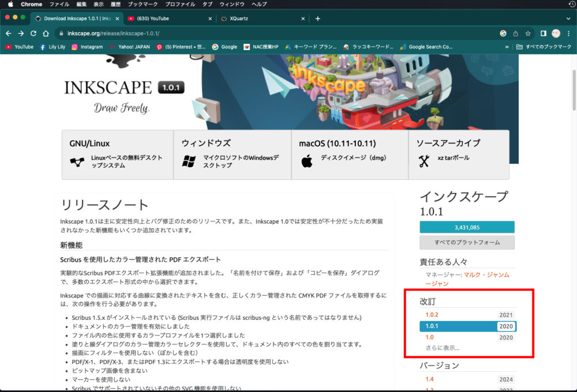Expand さらに表示... under revisions

click(x=442, y=348)
